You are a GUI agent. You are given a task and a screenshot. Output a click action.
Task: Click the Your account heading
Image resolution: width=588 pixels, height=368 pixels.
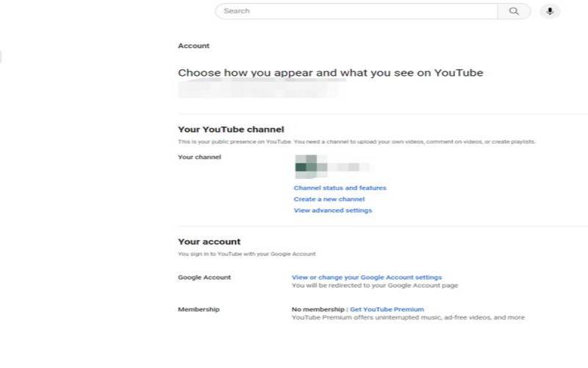click(209, 242)
